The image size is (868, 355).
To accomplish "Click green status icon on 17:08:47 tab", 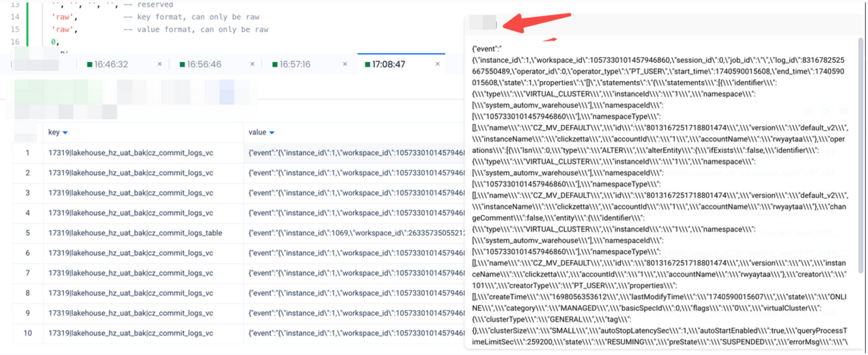I will 368,64.
